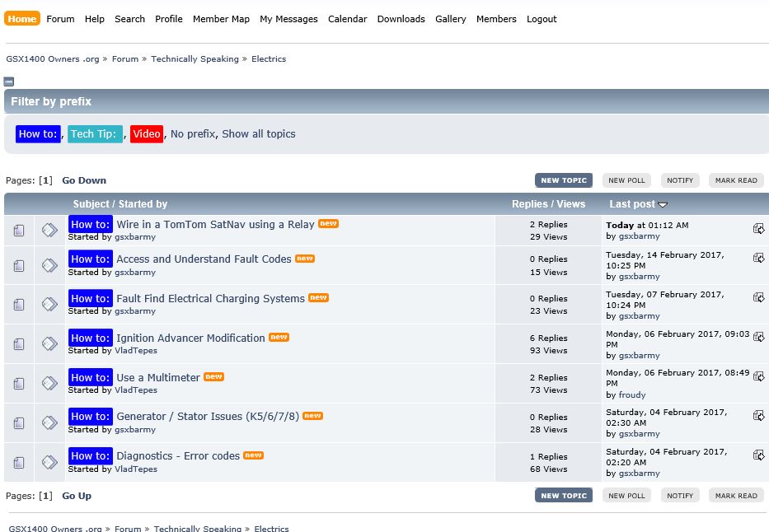Click top NEW TOPIC button
The image size is (769, 532).
[564, 180]
